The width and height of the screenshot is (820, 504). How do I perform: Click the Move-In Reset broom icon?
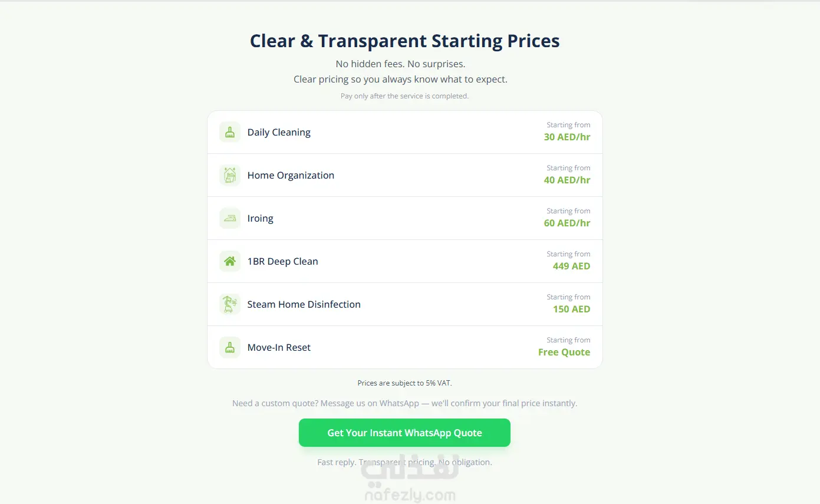coord(230,347)
